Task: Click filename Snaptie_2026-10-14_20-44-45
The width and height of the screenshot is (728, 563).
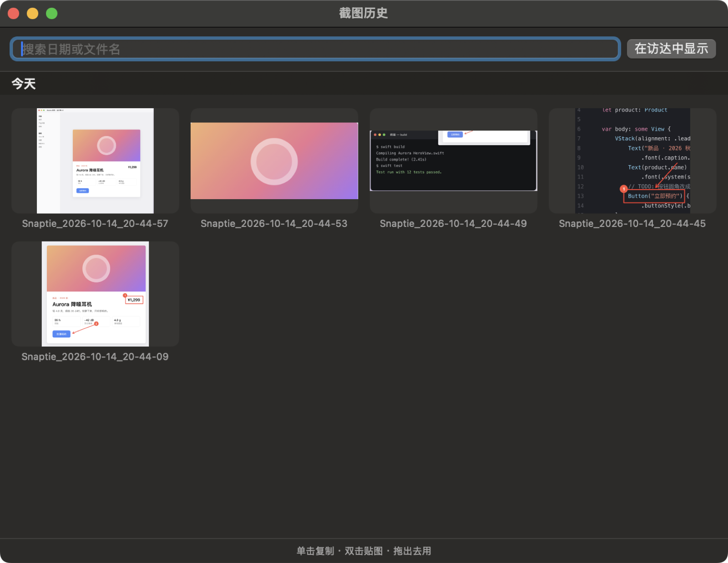Action: pos(632,224)
